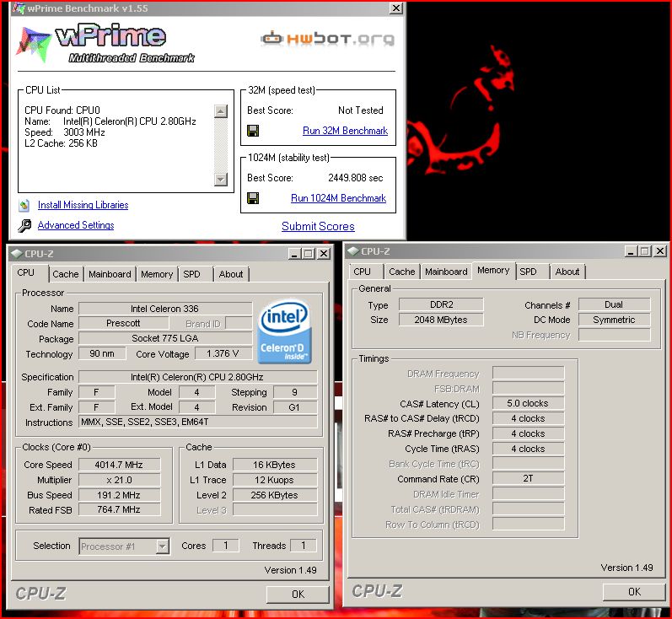Click the Instructions field MMX, SSE list
672x619 pixels.
tap(198, 422)
